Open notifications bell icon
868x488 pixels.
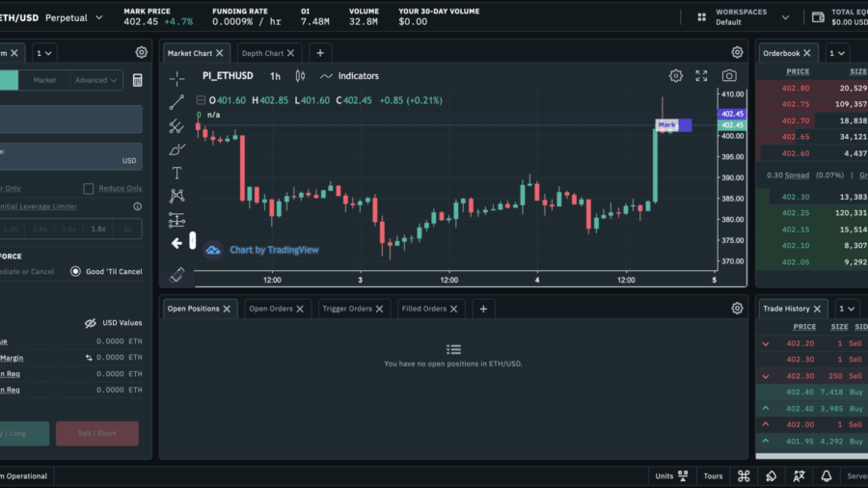(x=826, y=475)
